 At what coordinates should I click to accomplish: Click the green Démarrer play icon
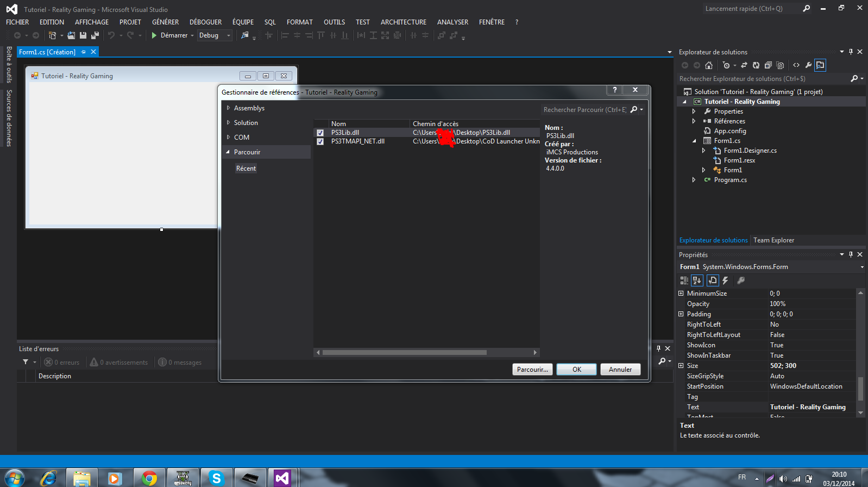[154, 35]
